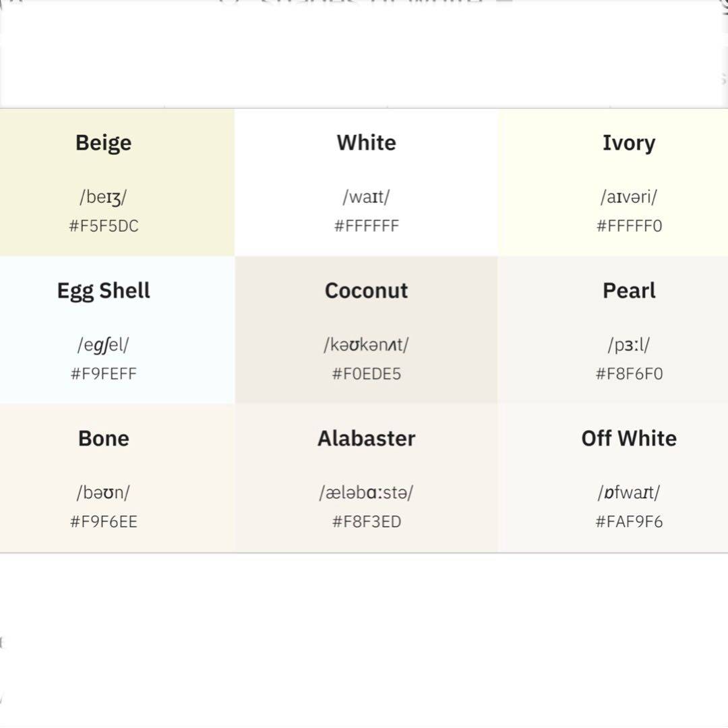
Task: Click the Coconut color name
Action: (366, 291)
